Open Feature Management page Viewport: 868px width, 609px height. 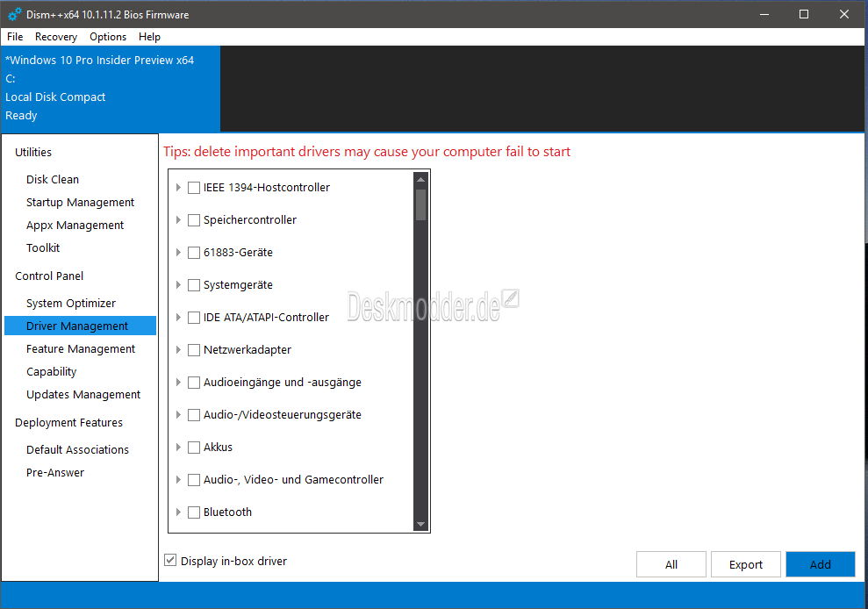coord(81,348)
